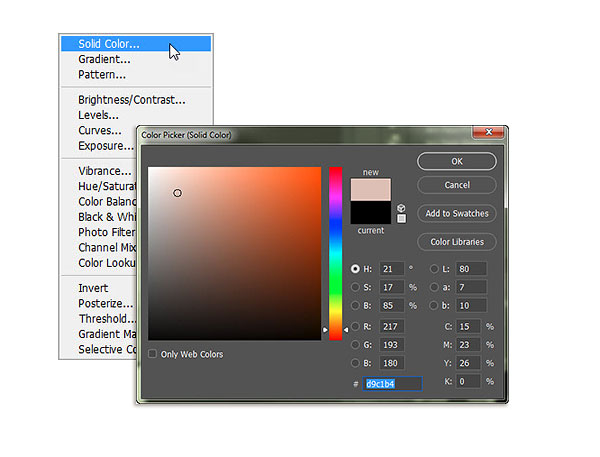Image resolution: width=600 pixels, height=457 pixels.
Task: Select the Invert menu entry
Action: pyautogui.click(x=99, y=288)
